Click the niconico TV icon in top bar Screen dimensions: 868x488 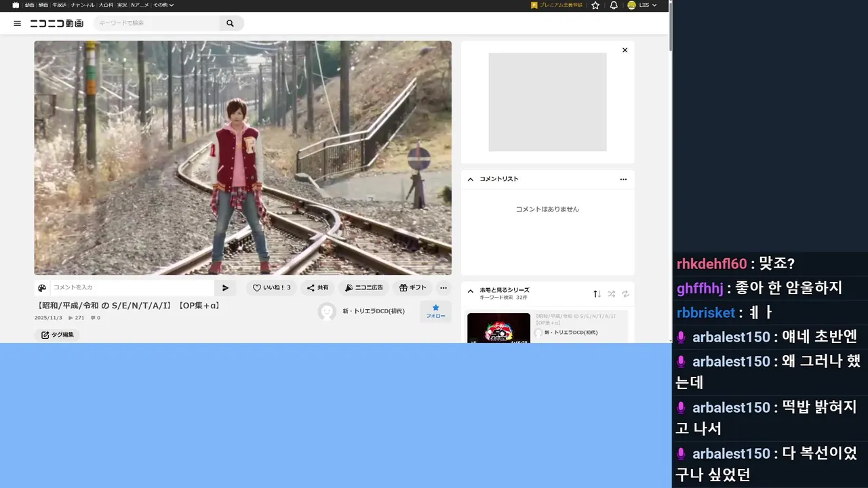pos(16,5)
